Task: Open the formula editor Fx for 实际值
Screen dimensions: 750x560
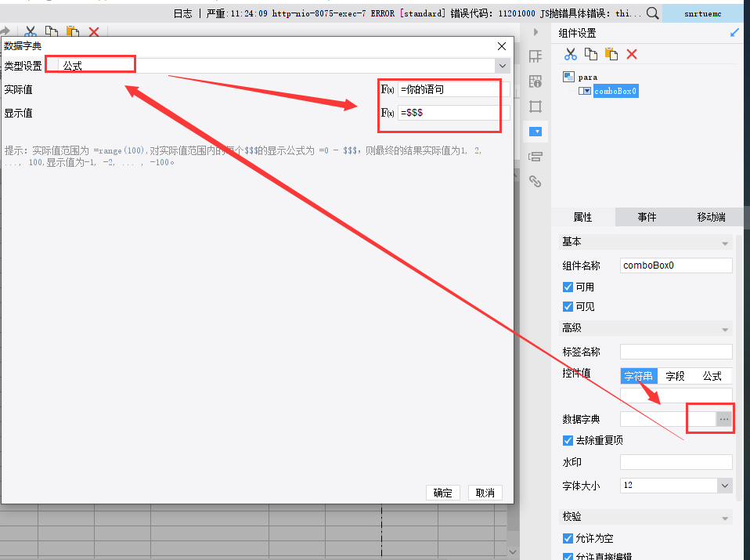Action: (388, 89)
